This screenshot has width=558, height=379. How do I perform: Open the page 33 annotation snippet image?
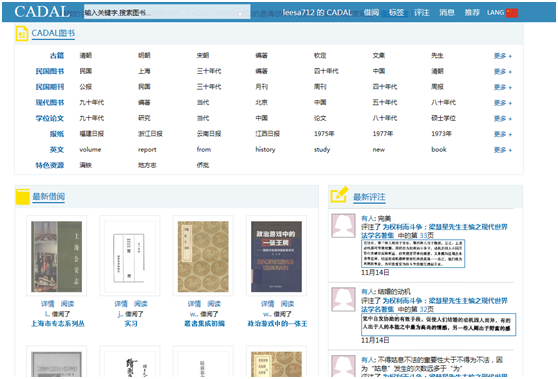pos(413,253)
